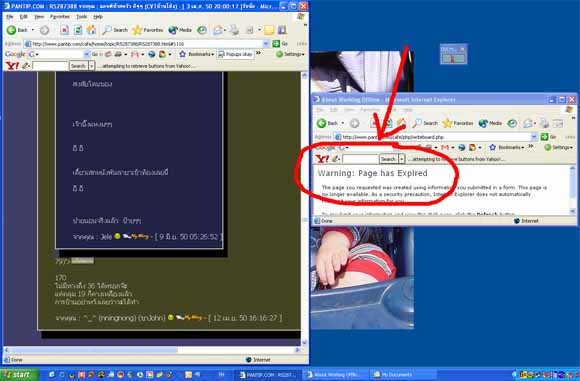
Task: Click the Yahoo search input in right browser
Action: pyautogui.click(x=360, y=159)
